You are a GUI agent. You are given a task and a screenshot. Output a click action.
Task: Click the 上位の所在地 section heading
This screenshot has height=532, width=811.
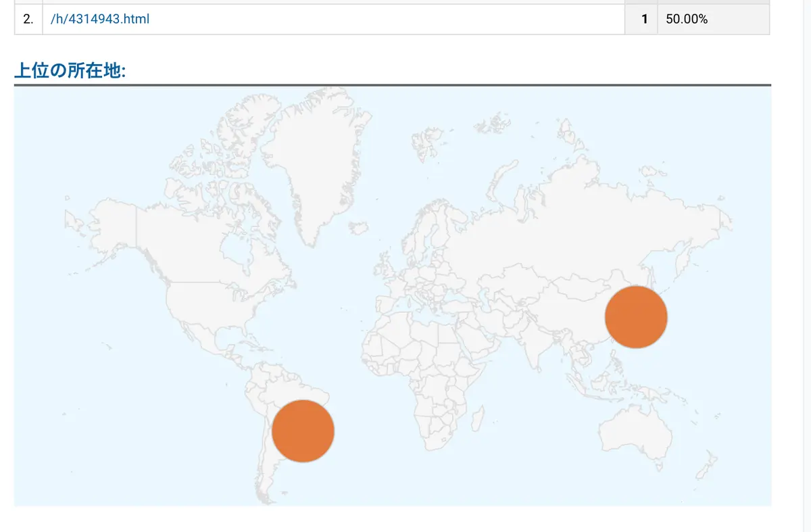pos(70,72)
